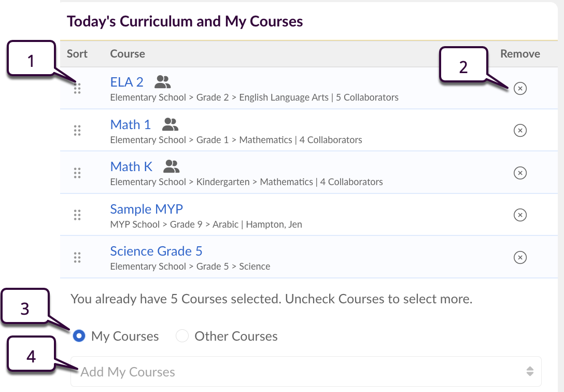Open the Sample MYP course link

pos(146,209)
